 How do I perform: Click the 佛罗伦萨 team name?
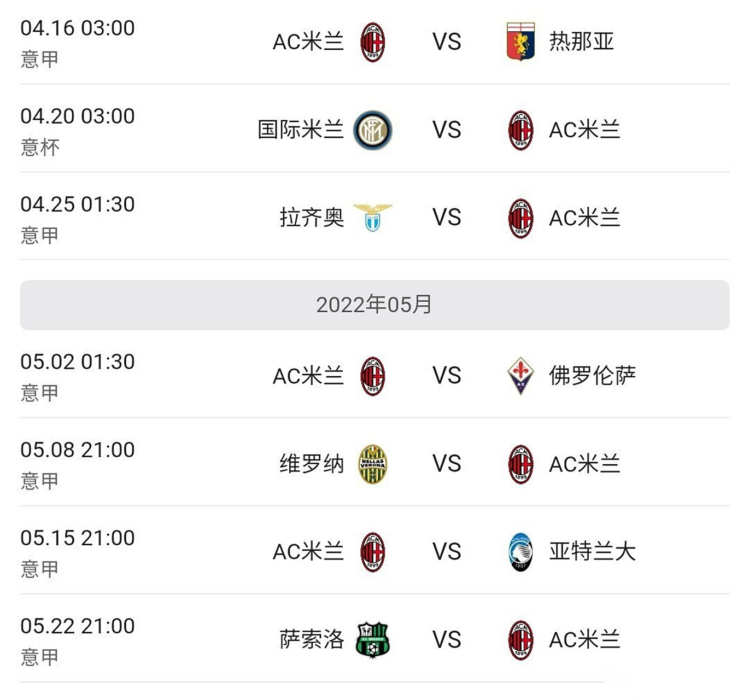point(592,376)
